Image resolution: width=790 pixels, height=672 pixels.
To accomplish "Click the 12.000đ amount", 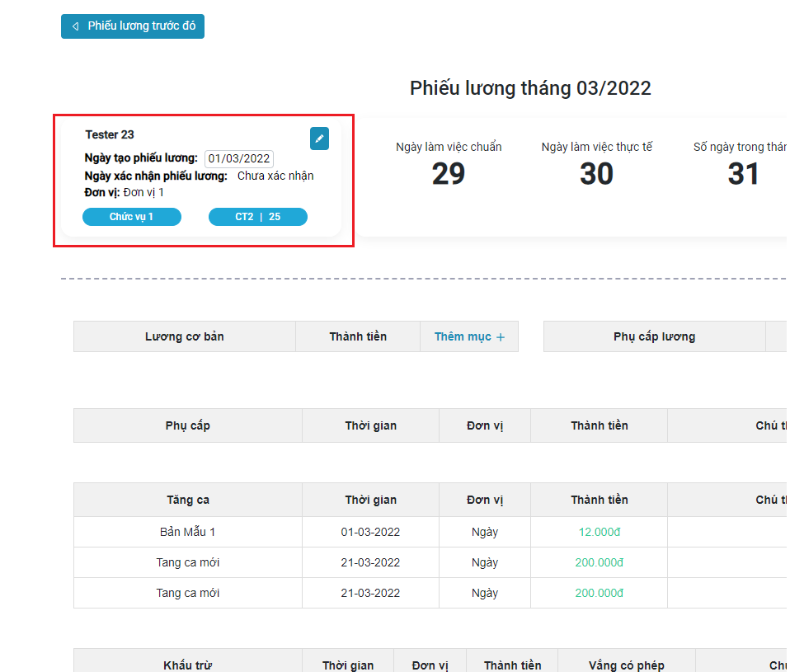I will click(x=599, y=532).
